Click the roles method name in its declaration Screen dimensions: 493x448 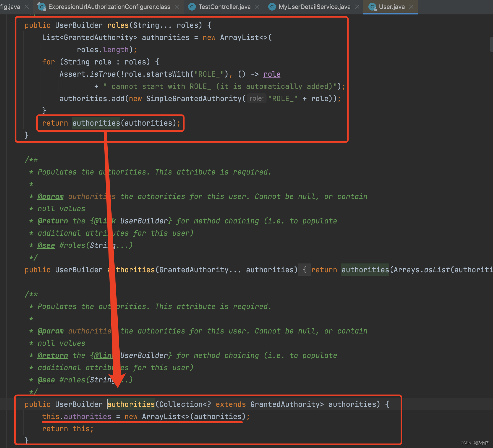click(x=118, y=25)
